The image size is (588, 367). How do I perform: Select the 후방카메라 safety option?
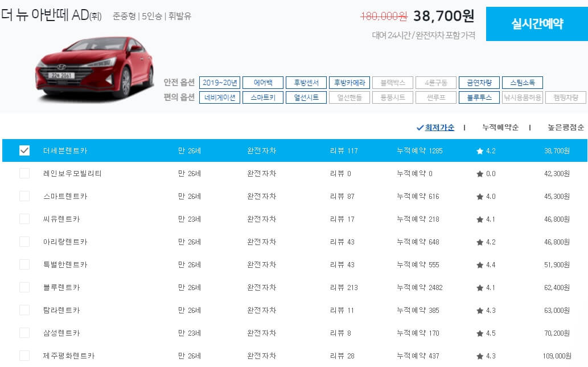tap(351, 82)
